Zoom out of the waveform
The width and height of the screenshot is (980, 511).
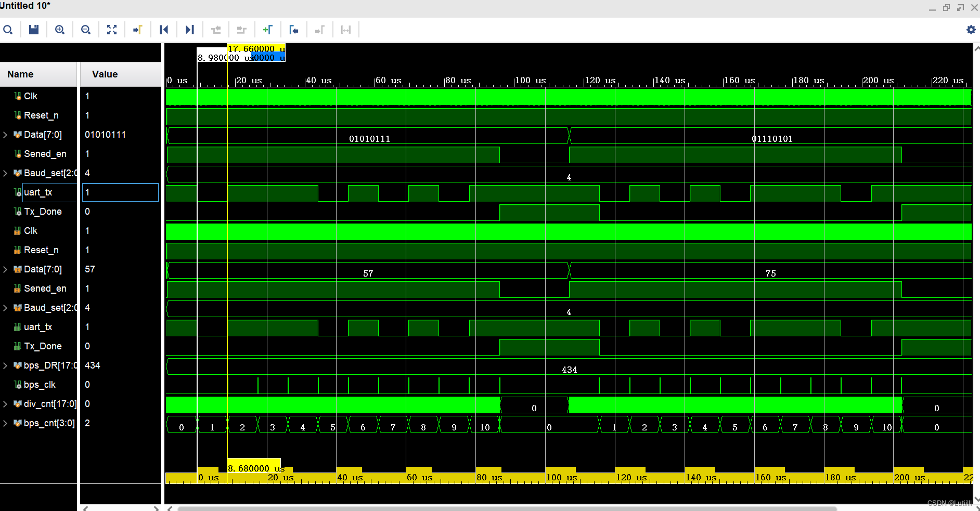86,30
